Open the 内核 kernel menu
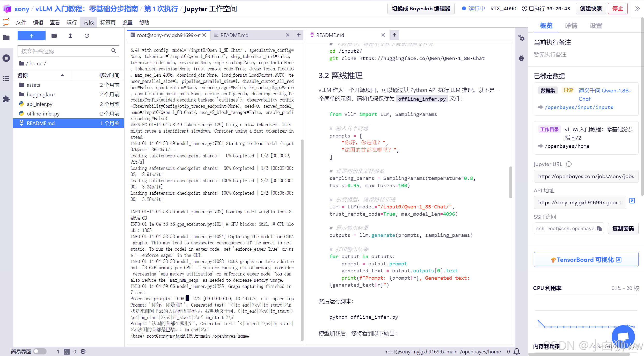The width and height of the screenshot is (644, 356). click(89, 23)
